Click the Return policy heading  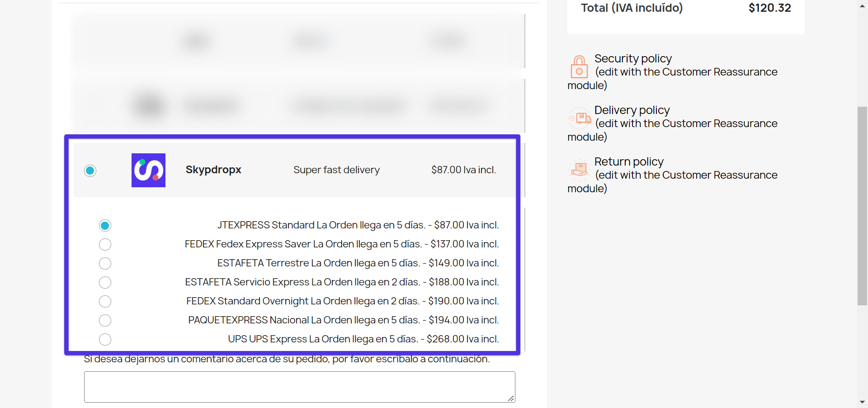[x=629, y=162]
